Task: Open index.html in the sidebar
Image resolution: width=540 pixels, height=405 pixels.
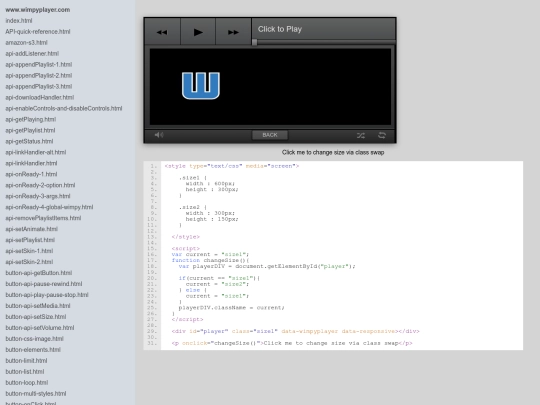Action: click(19, 21)
